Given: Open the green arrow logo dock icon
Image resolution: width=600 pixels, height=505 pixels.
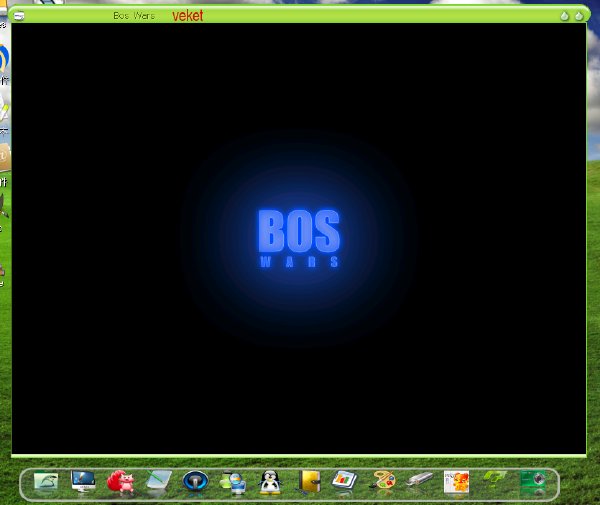Looking at the screenshot, I should click(495, 479).
